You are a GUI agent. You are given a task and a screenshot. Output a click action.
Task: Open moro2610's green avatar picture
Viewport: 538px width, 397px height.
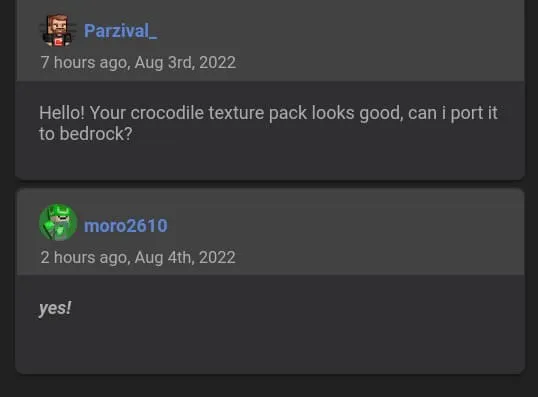click(58, 222)
